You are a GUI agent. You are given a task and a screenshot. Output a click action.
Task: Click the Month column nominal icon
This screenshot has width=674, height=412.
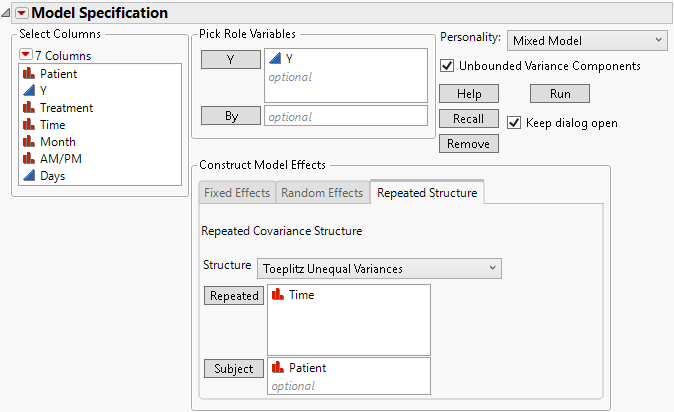click(x=29, y=142)
